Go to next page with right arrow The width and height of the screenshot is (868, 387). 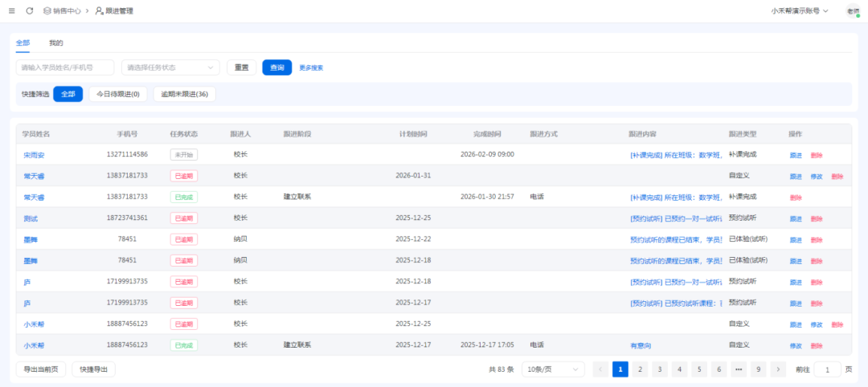point(778,369)
